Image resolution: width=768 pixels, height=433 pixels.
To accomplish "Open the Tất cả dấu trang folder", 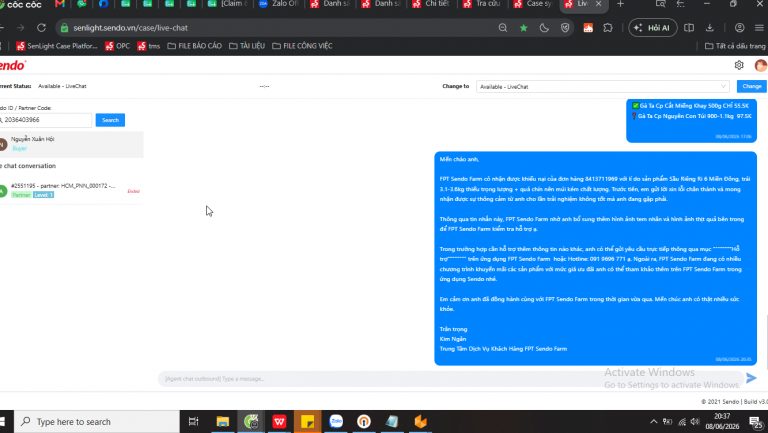I will 735,46.
